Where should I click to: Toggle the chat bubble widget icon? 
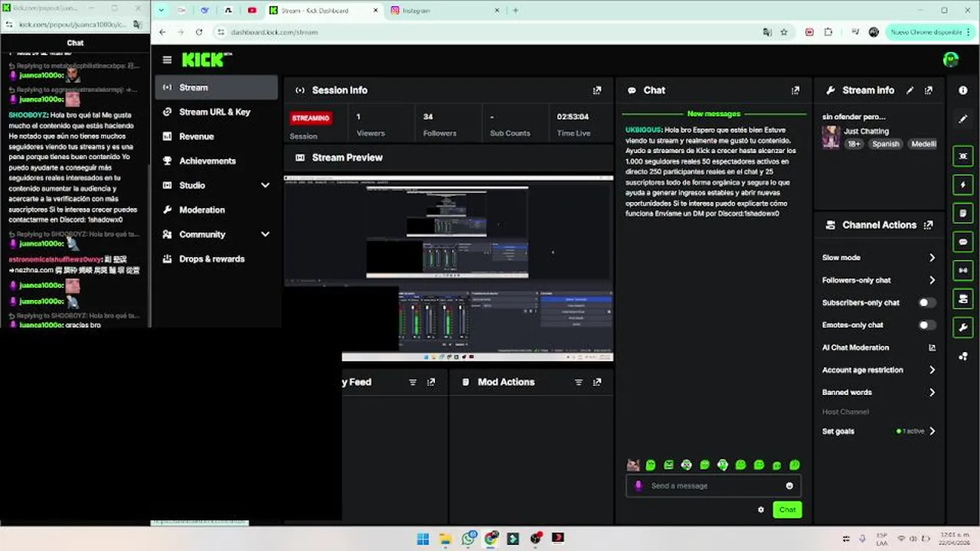pyautogui.click(x=963, y=242)
